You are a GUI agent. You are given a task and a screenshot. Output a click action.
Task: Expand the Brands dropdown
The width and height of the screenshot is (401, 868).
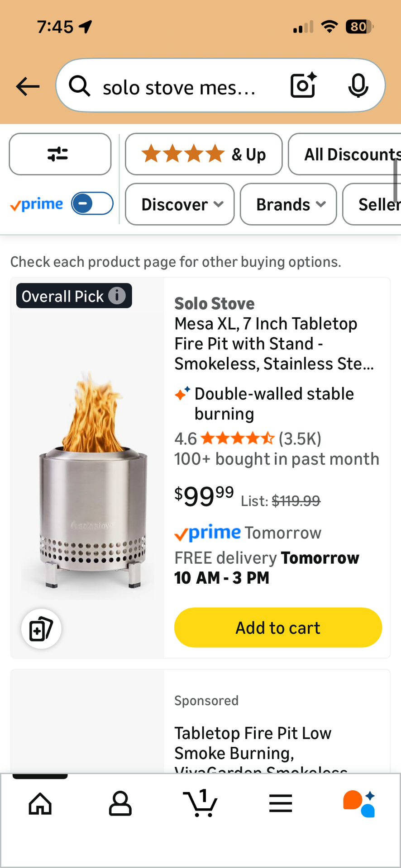(x=288, y=204)
